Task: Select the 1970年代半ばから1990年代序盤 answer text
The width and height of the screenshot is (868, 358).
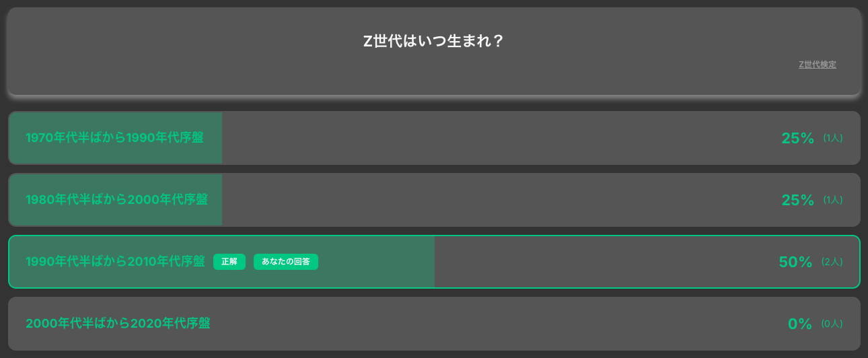Action: tap(114, 138)
